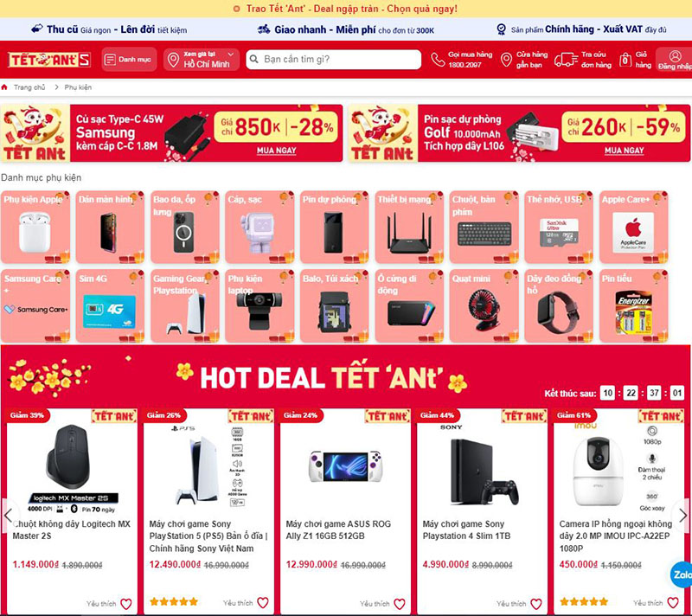Click the Đăng nhập user icon
This screenshot has width=692, height=616.
(x=675, y=56)
